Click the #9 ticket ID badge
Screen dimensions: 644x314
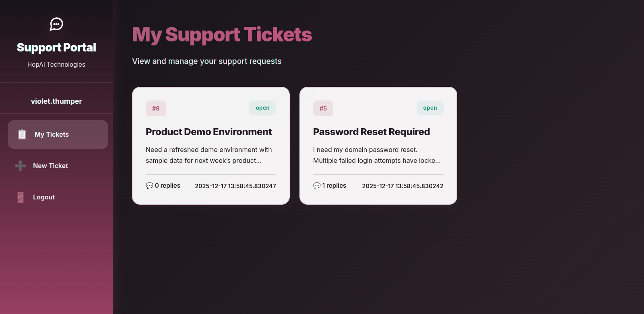click(156, 108)
